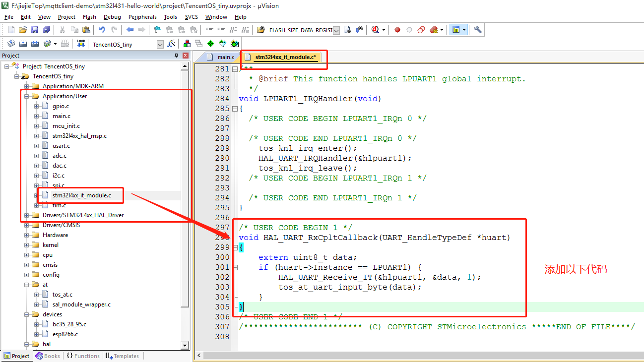Select stm32l4xx_it_module.c in project tree
This screenshot has height=363, width=644.
click(x=81, y=195)
